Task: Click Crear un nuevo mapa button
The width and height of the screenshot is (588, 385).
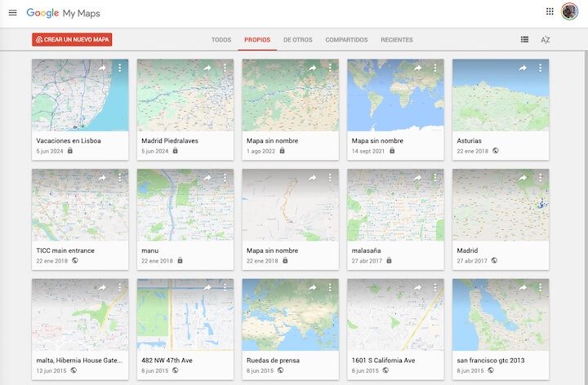Action: (72, 39)
